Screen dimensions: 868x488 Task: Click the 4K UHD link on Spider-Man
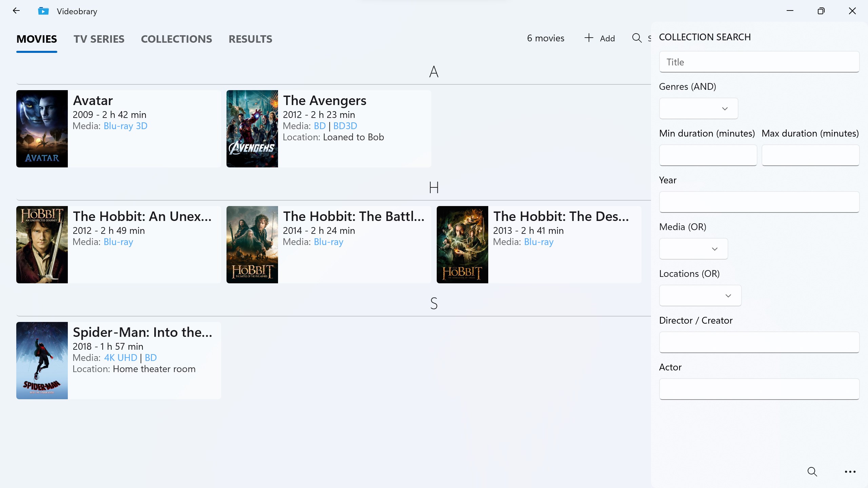pos(120,358)
